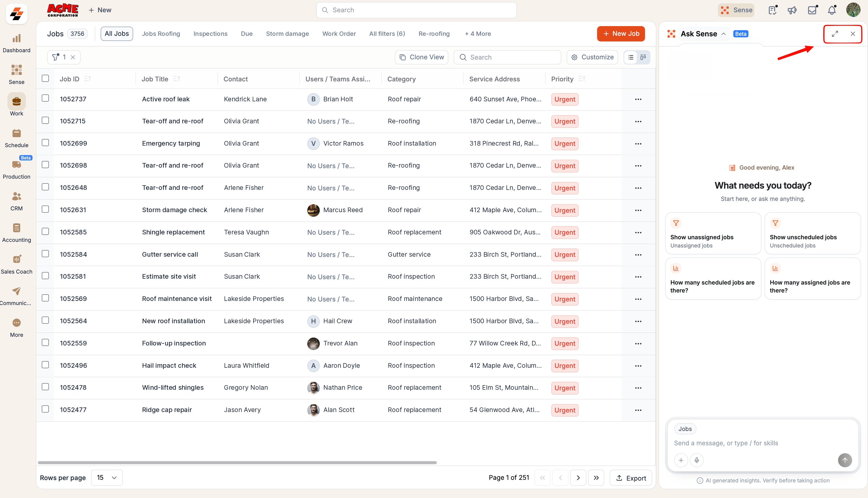The width and height of the screenshot is (868, 498).
Task: Click the Customize button
Action: (592, 57)
